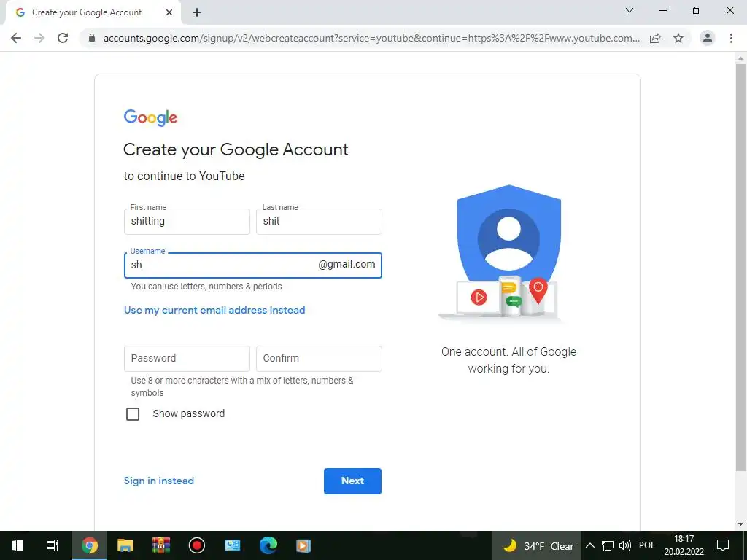Open the notification center icon
This screenshot has height=560, width=747.
723,545
